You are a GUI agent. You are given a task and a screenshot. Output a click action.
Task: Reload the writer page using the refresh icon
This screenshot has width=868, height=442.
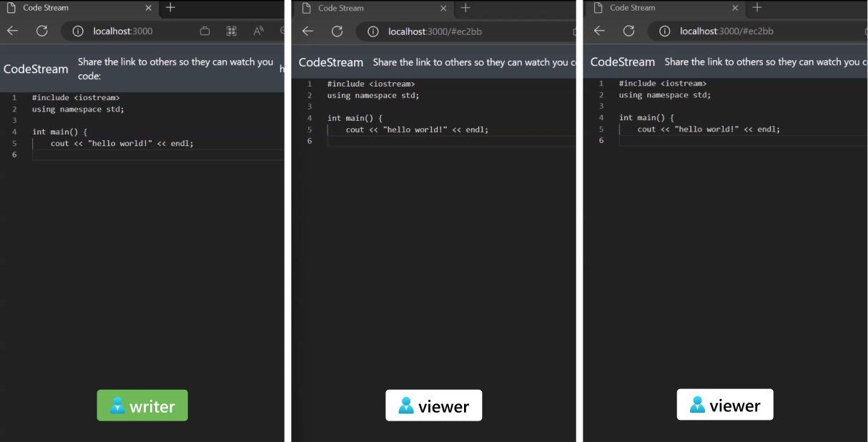(41, 31)
